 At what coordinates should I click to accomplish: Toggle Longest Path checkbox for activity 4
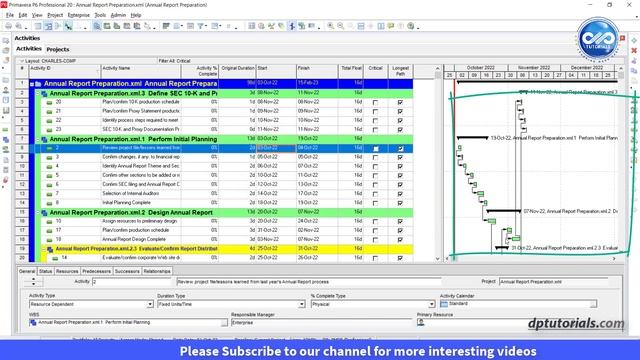click(x=400, y=167)
